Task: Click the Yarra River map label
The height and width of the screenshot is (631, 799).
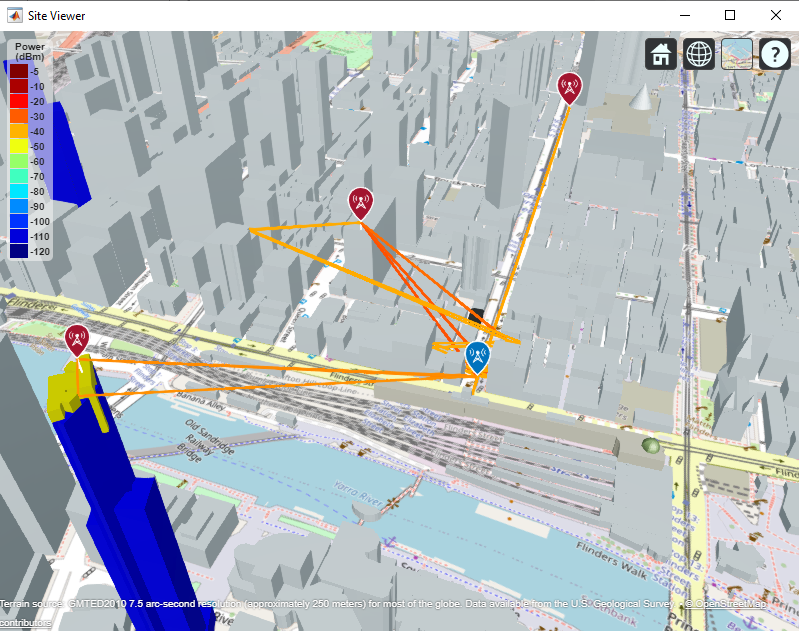Action: pyautogui.click(x=358, y=493)
